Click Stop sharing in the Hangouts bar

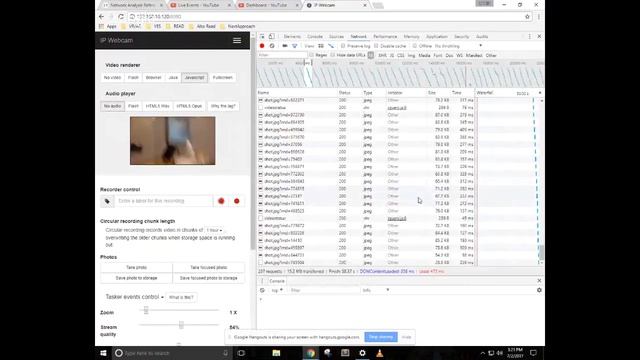[381, 337]
